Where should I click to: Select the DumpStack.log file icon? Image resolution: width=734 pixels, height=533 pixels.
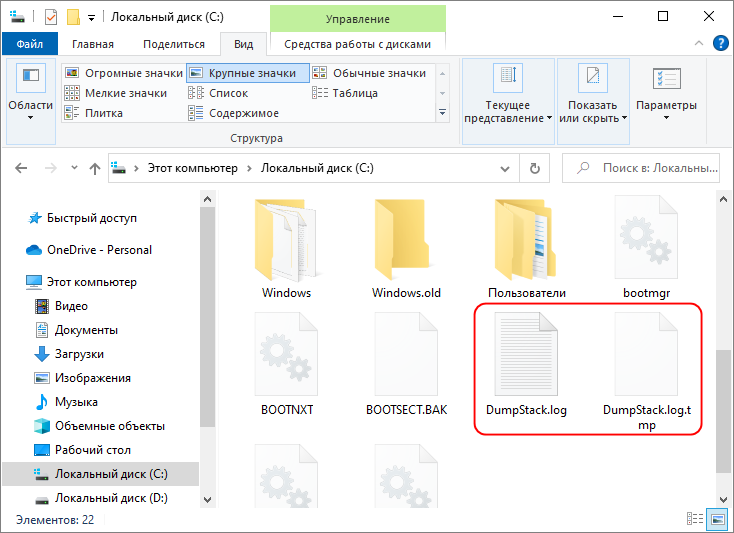tap(526, 354)
